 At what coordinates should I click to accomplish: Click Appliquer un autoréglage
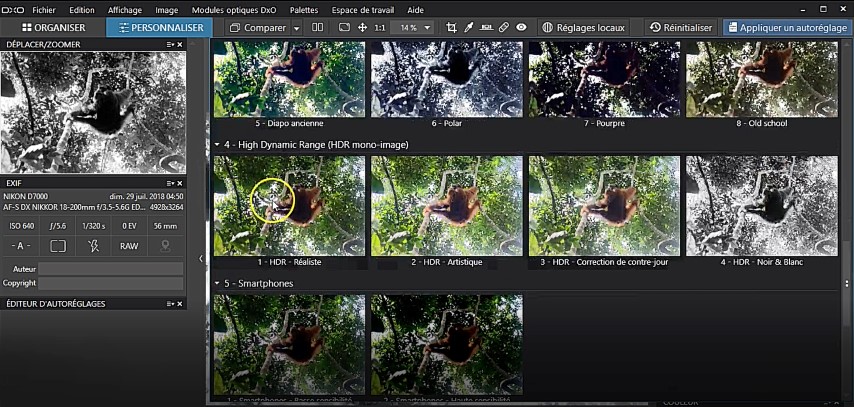[x=787, y=28]
